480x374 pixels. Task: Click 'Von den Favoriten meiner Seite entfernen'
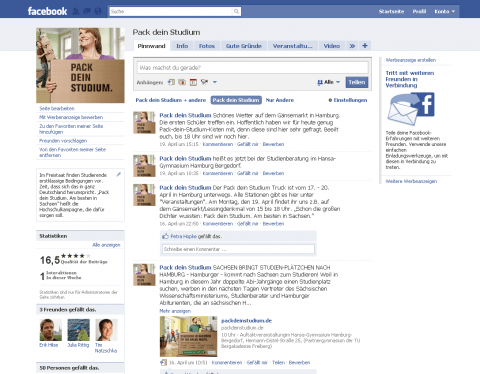click(x=72, y=152)
